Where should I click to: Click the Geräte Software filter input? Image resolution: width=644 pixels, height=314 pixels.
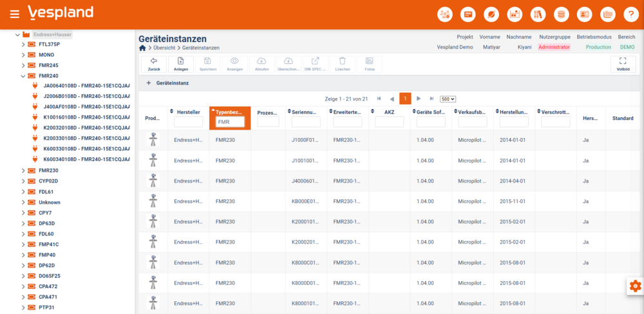click(x=431, y=122)
